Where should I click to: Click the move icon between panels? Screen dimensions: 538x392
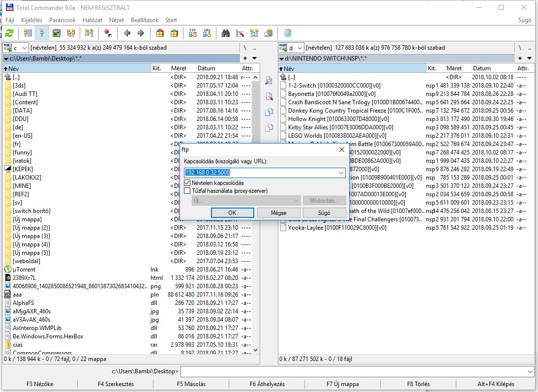tap(269, 128)
